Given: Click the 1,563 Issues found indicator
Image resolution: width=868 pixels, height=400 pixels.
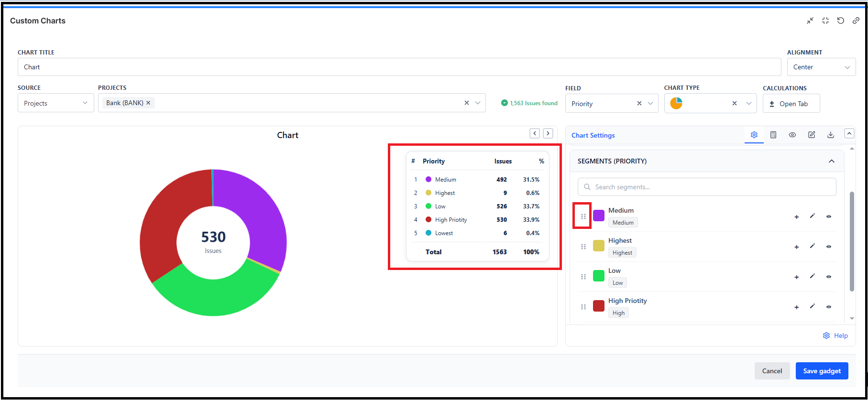Looking at the screenshot, I should tap(529, 103).
